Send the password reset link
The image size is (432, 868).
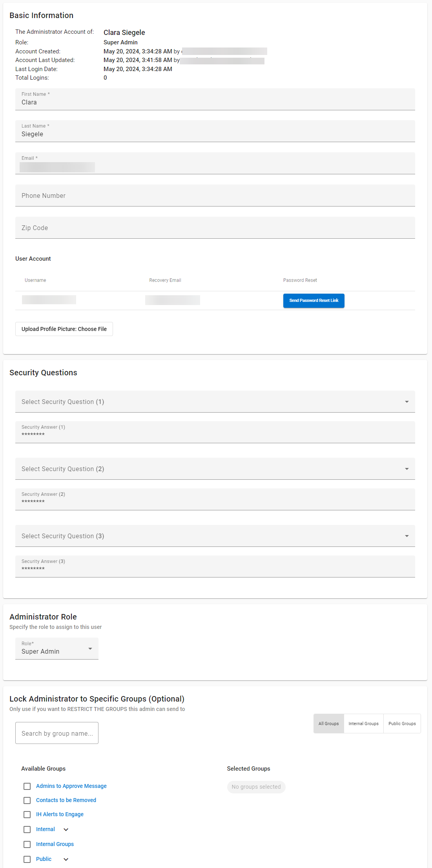[x=314, y=301]
